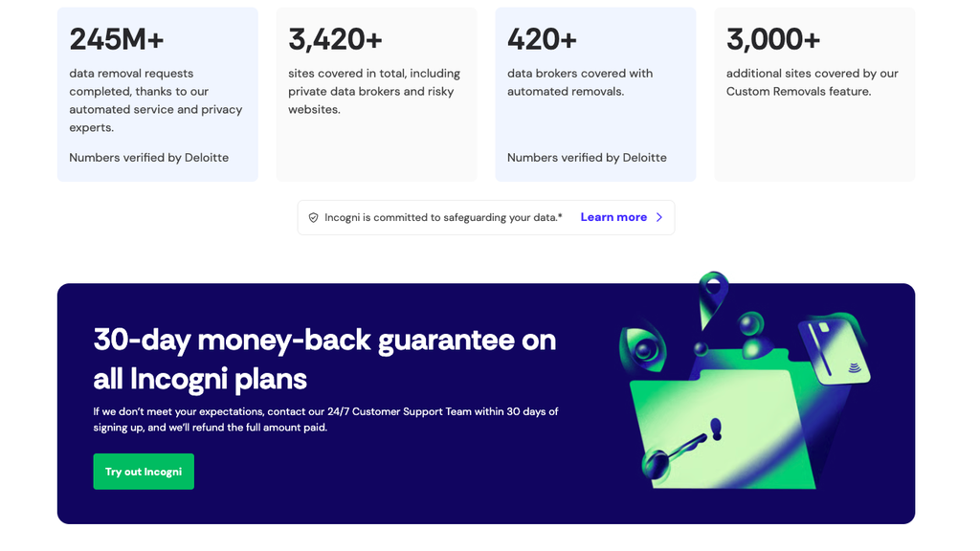
Task: Select the 3,000+ additional sites card
Action: (814, 95)
